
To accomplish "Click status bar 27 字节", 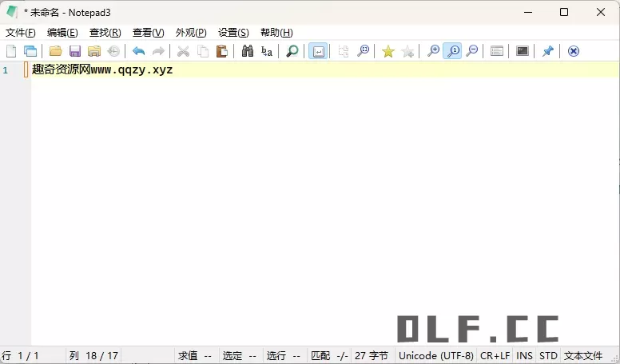I will [372, 356].
